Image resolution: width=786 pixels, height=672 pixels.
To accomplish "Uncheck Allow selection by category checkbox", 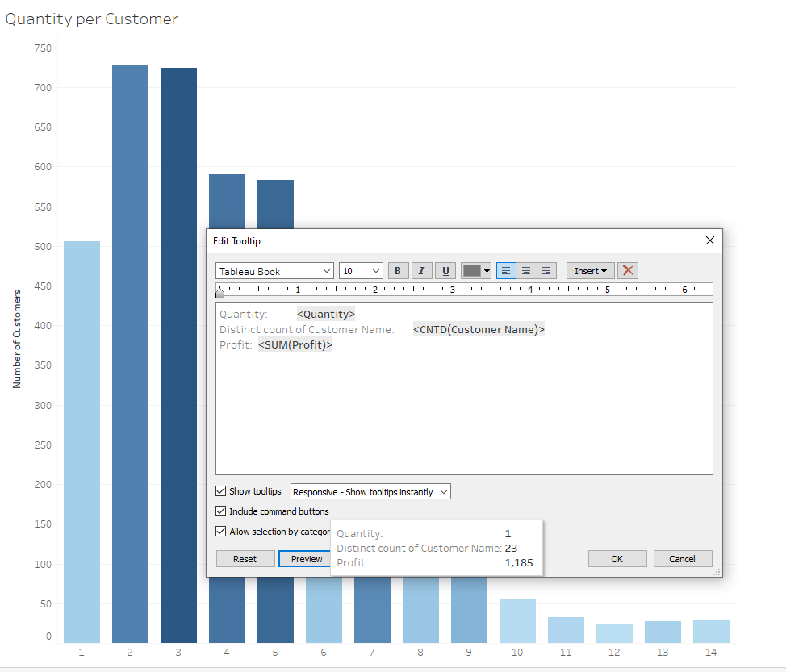I will click(220, 531).
